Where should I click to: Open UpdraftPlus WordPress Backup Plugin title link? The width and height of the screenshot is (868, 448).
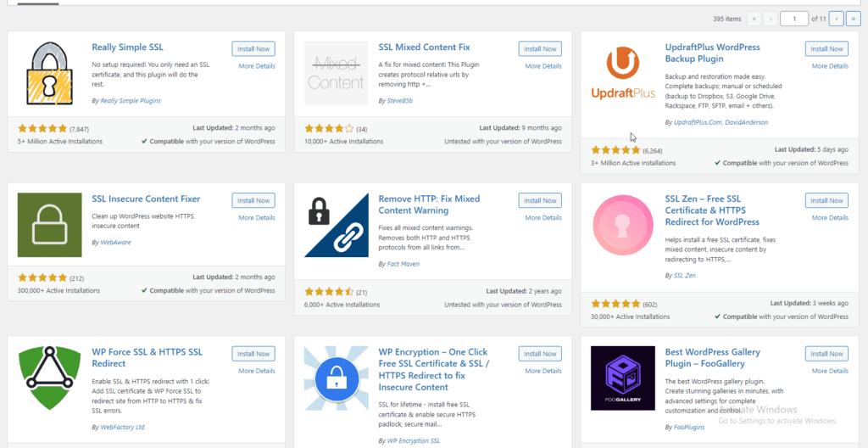(712, 53)
